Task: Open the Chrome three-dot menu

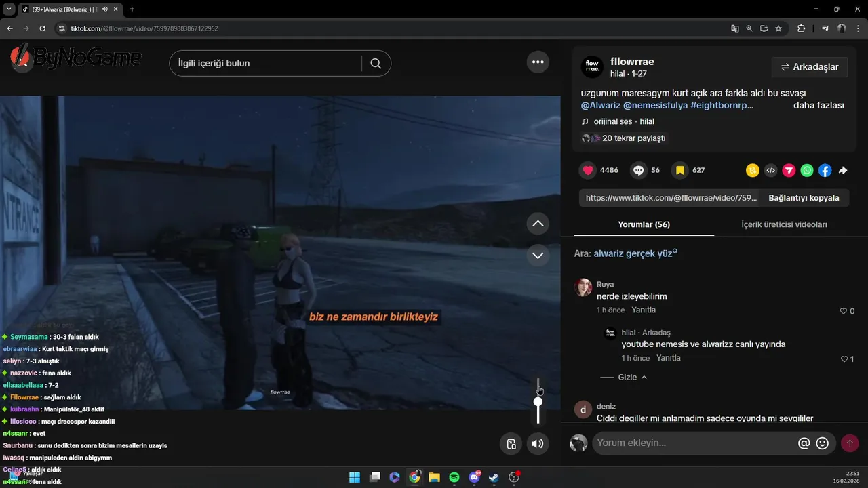Action: [x=858, y=28]
